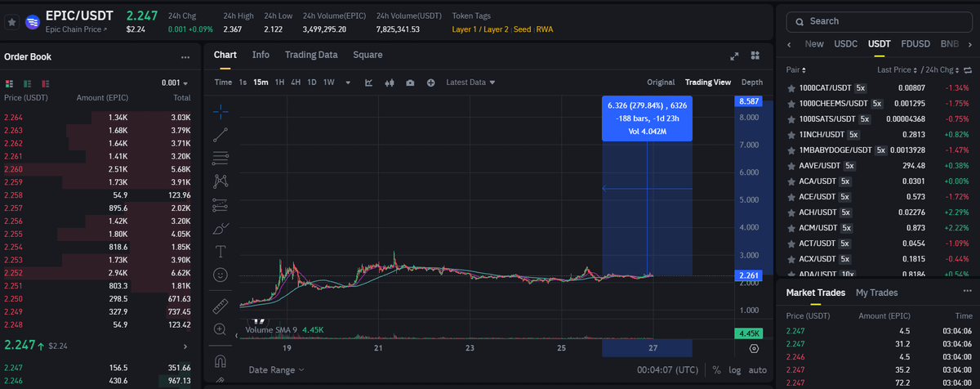980x389 pixels.
Task: Show both buy and sell order book view
Action: pyautogui.click(x=9, y=83)
